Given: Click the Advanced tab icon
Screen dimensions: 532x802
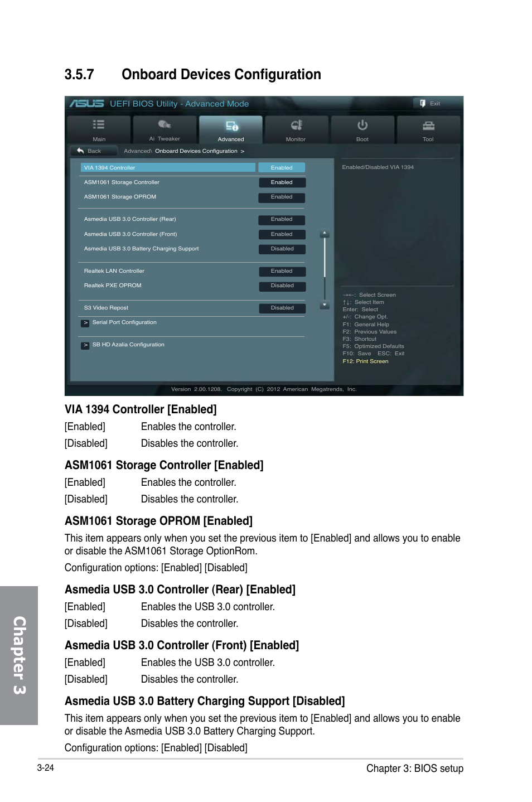Looking at the screenshot, I should pyautogui.click(x=231, y=125).
